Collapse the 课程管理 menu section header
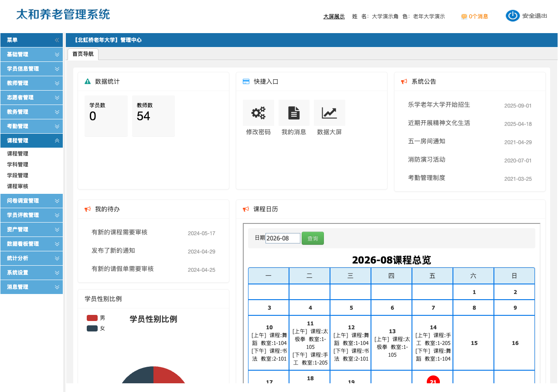The image size is (558, 392). coord(31,141)
